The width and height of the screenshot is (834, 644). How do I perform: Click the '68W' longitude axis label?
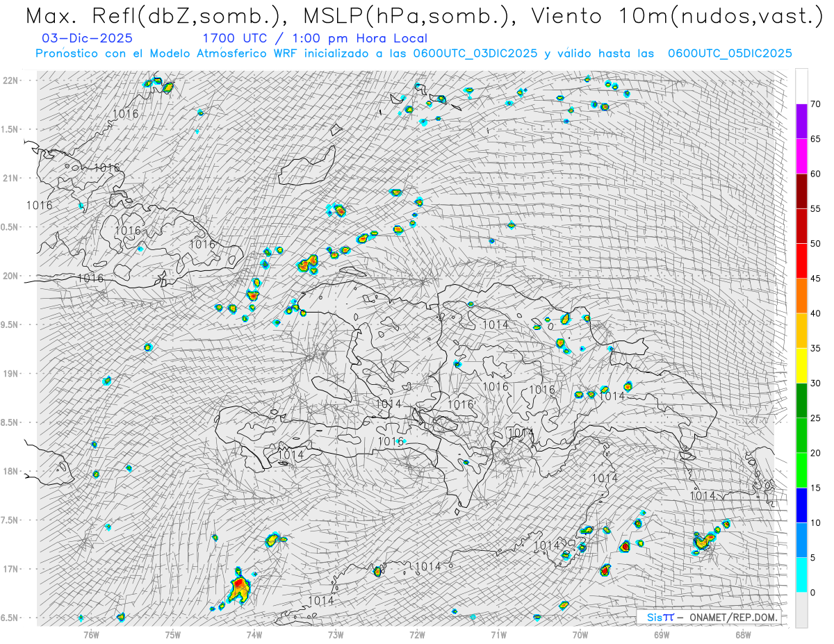(x=742, y=634)
